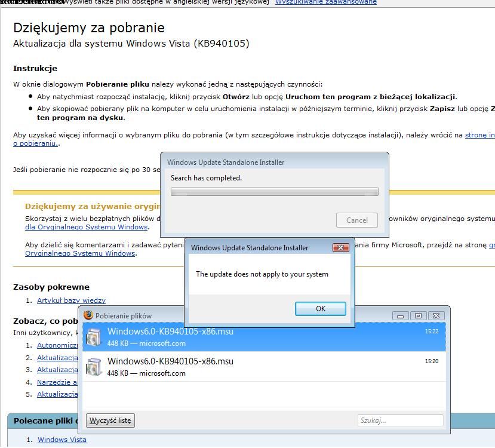The image size is (495, 448).
Task: Focus the Szukaj search field in downloads
Action: (400, 421)
